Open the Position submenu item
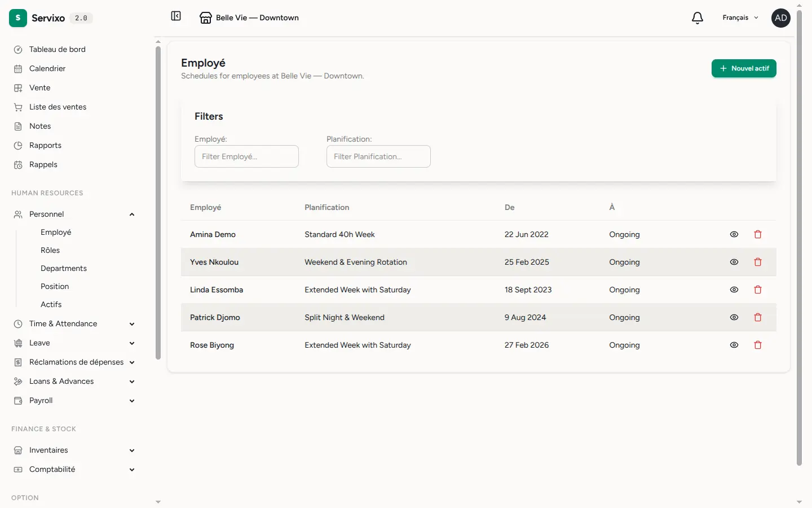812x508 pixels. tap(55, 287)
